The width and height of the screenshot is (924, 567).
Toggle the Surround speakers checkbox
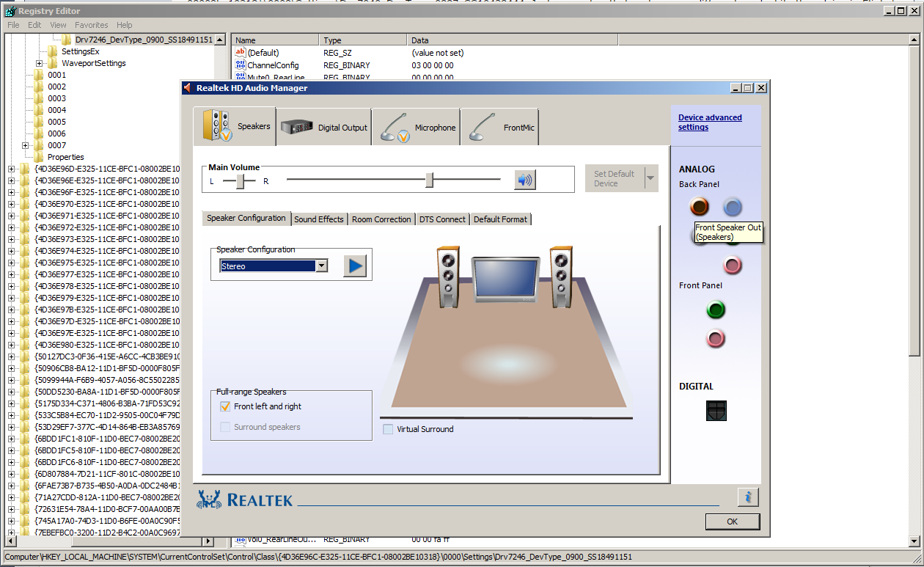click(225, 427)
